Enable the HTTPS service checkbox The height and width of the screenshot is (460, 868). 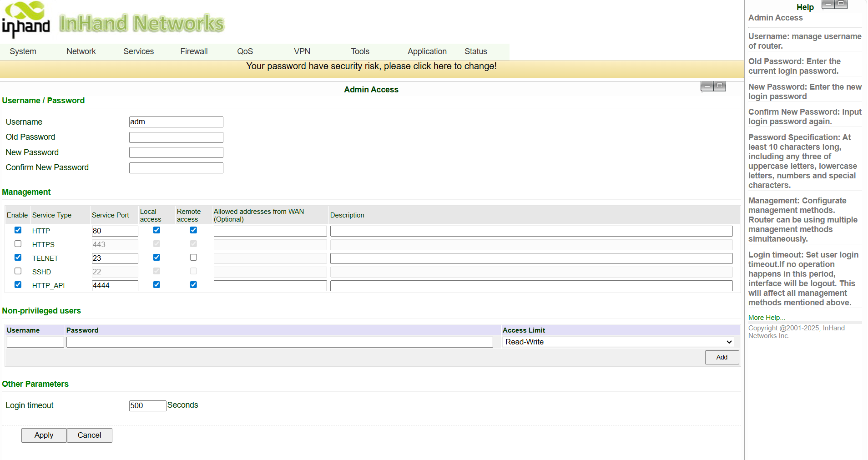point(18,244)
